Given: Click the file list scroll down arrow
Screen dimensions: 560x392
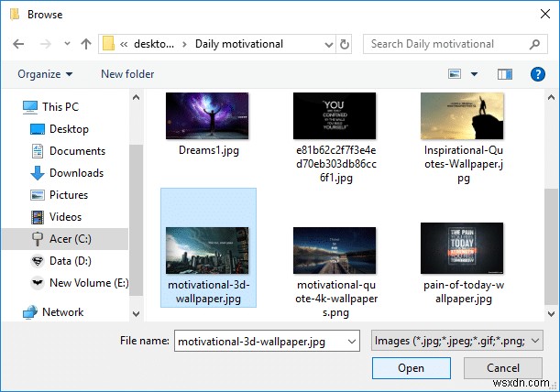Looking at the screenshot, I should coord(551,314).
